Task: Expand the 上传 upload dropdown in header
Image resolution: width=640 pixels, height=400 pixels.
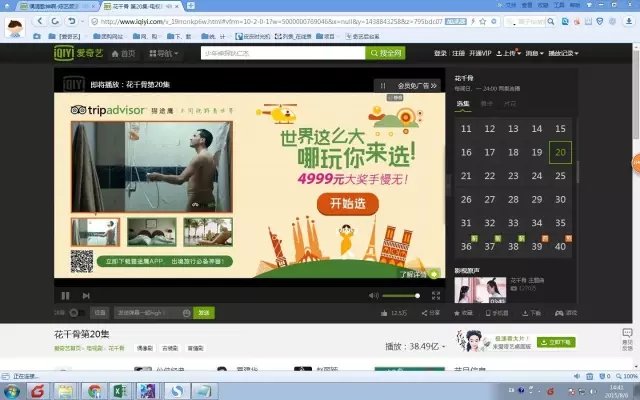Action: point(510,53)
